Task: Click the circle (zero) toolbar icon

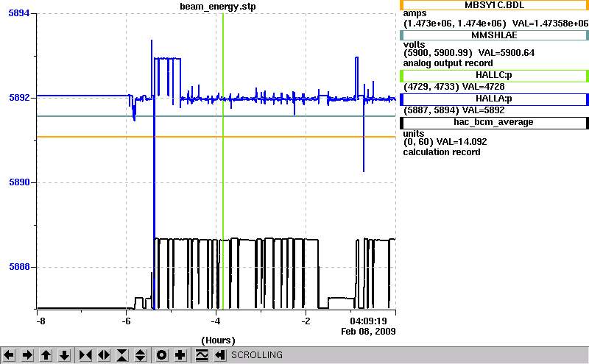Action: pos(161,355)
